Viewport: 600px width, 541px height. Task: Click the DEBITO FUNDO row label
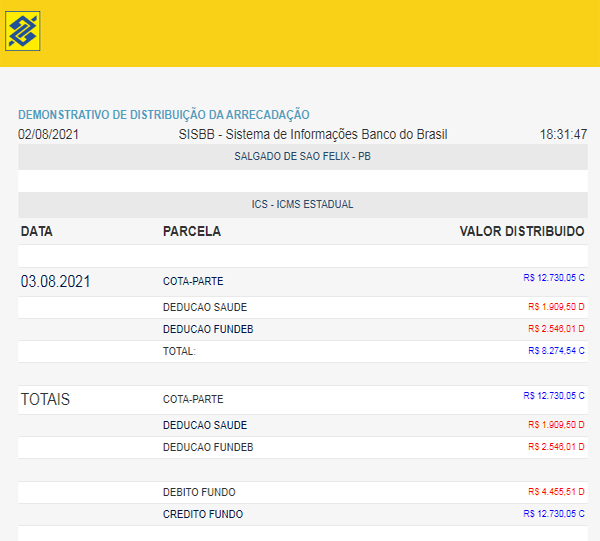[x=199, y=492]
